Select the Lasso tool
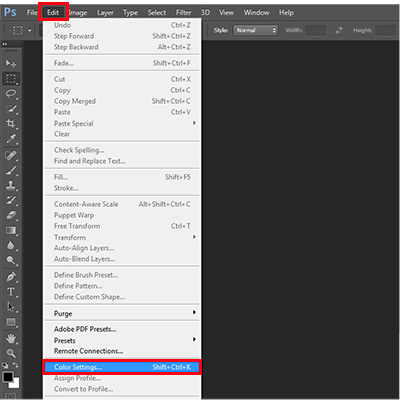Image resolution: width=400 pixels, height=400 pixels. 11,94
